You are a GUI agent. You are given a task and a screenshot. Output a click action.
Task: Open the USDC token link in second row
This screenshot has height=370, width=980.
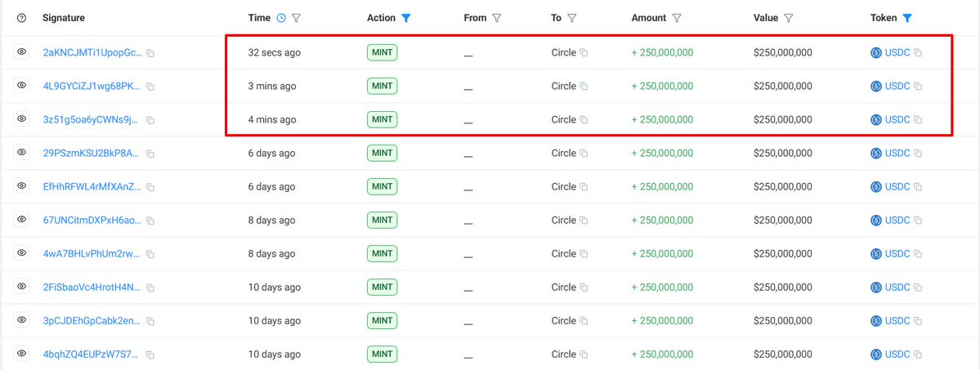pyautogui.click(x=897, y=87)
